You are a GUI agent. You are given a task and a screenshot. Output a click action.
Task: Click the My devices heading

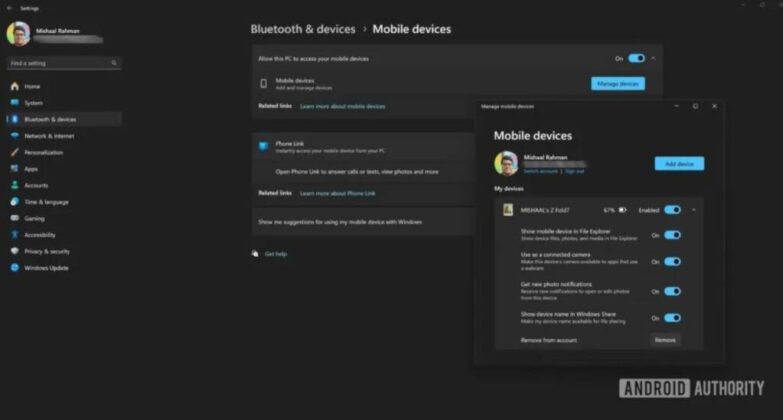509,189
